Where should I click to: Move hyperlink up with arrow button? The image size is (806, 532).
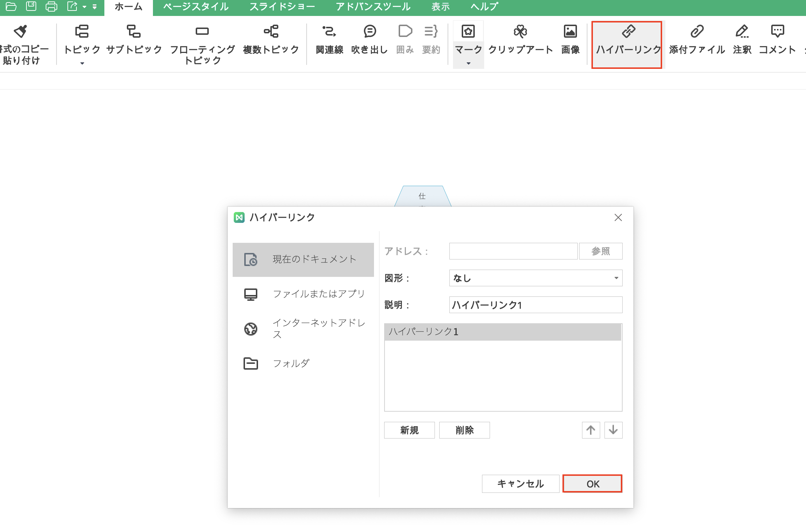(591, 430)
